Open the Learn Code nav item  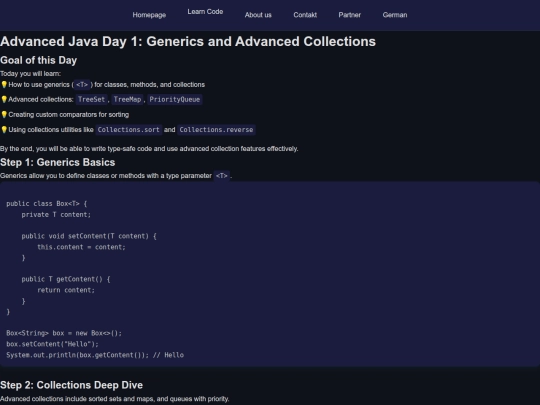coord(205,12)
